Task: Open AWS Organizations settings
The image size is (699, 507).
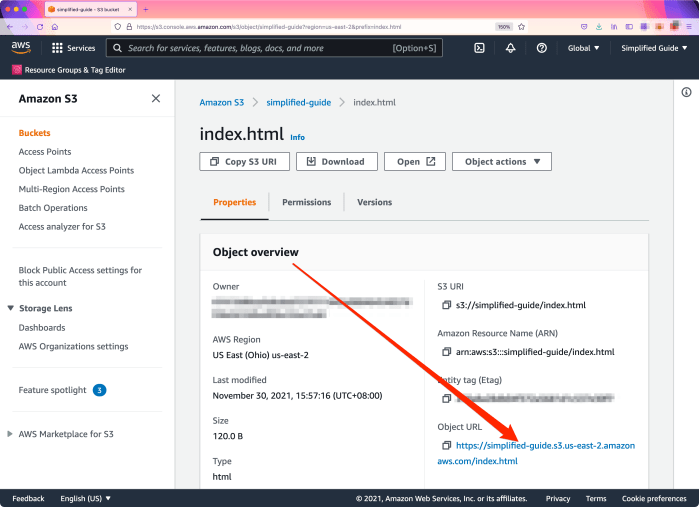Action: click(74, 346)
